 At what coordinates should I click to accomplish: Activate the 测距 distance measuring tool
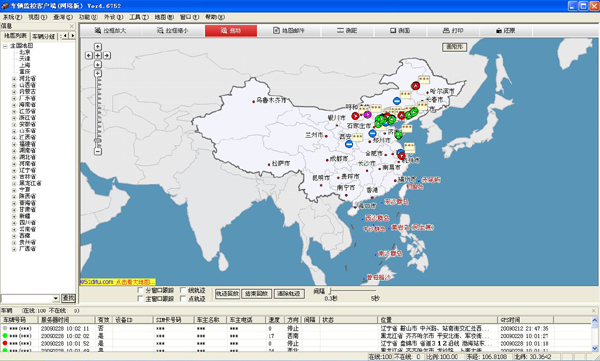347,31
